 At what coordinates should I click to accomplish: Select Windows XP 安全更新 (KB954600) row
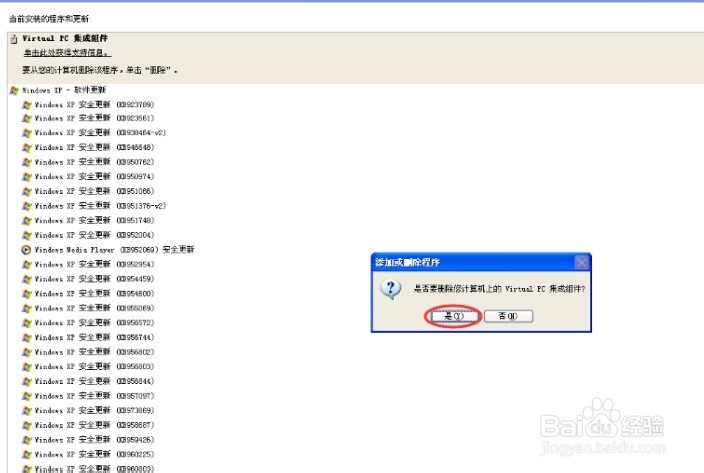click(x=88, y=293)
